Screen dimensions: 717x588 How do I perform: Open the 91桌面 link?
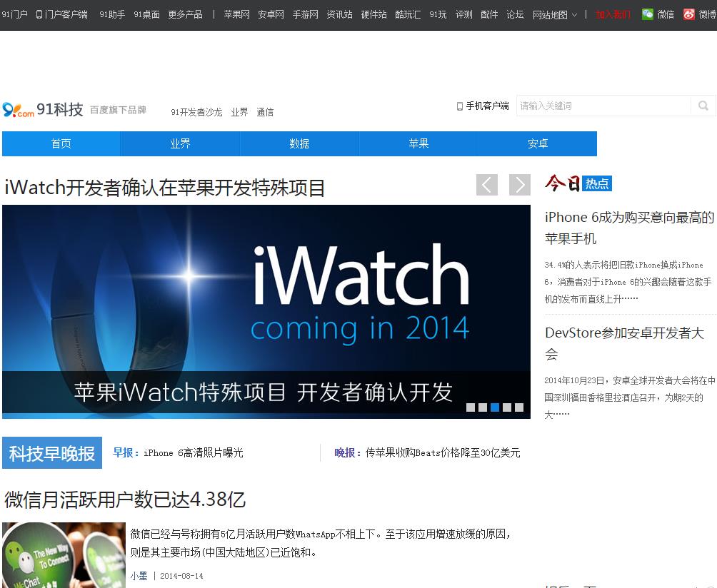click(147, 14)
